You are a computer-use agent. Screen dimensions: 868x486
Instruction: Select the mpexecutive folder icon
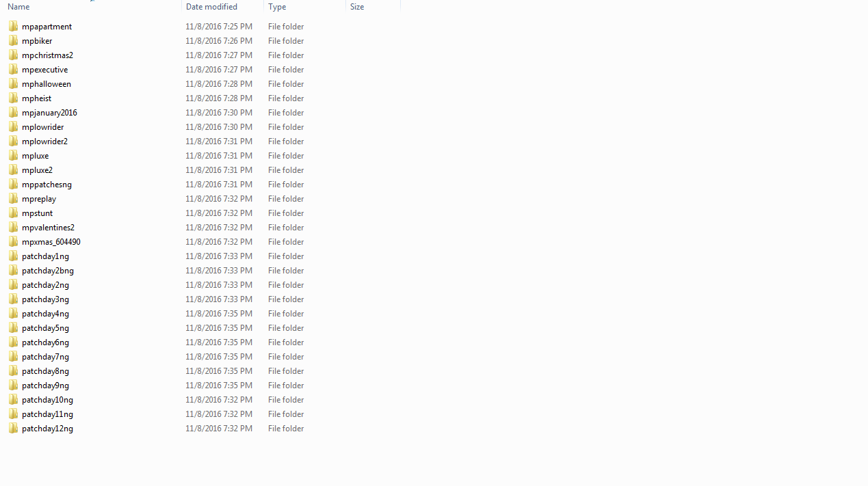point(14,70)
